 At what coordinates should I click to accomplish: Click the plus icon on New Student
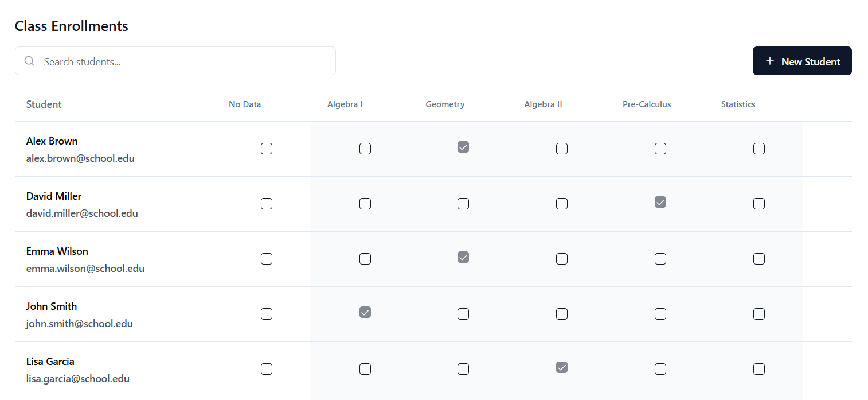pos(770,61)
